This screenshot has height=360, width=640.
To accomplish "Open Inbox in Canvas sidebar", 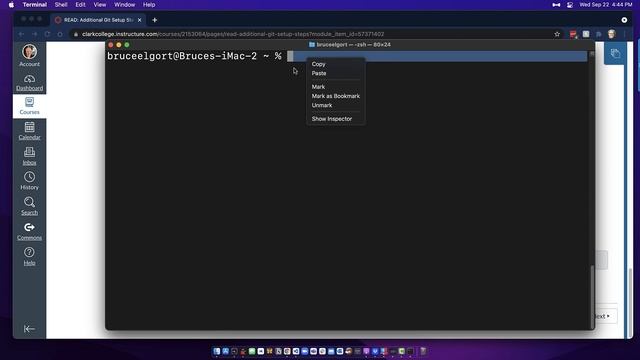I will [x=29, y=156].
